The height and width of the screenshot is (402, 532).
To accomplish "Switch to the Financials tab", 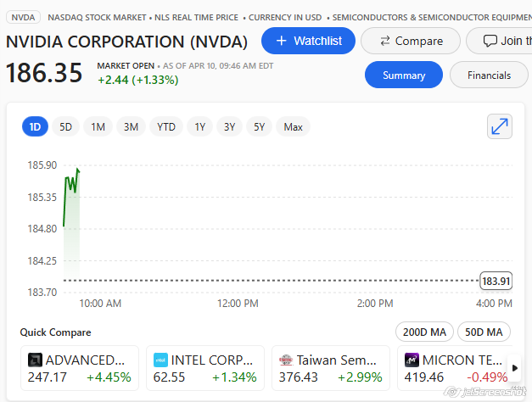I will (x=489, y=75).
